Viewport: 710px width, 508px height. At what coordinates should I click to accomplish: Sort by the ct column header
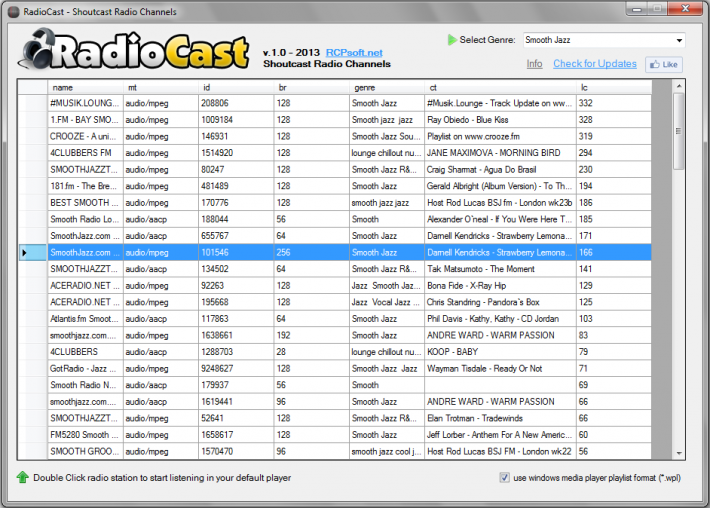[500, 87]
